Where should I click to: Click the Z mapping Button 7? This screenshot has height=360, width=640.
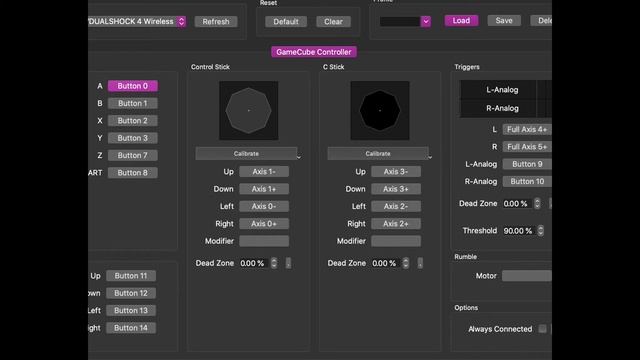(133, 155)
